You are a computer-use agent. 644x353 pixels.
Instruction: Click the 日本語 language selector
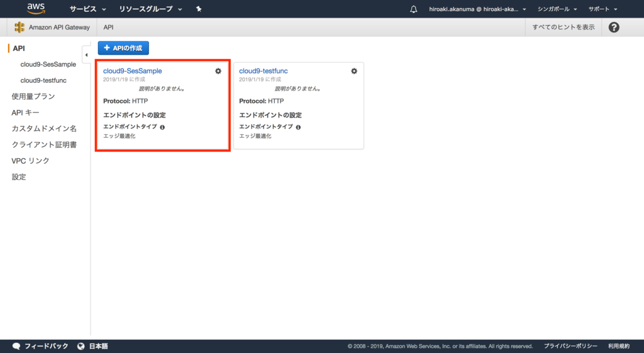(x=99, y=346)
